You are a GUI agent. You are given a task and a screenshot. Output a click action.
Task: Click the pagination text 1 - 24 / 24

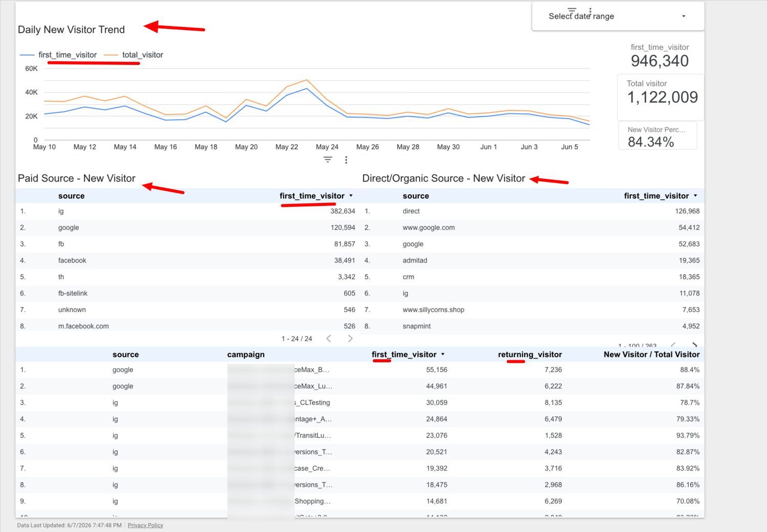(x=297, y=339)
